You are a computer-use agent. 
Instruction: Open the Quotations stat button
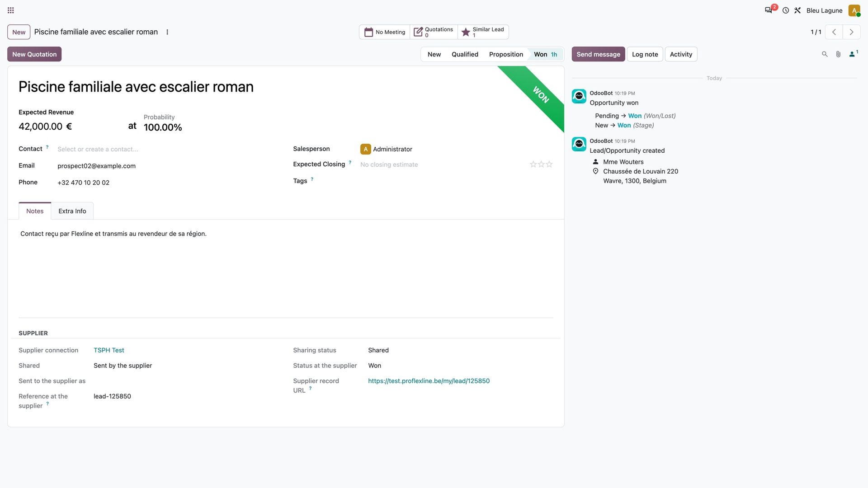point(434,32)
